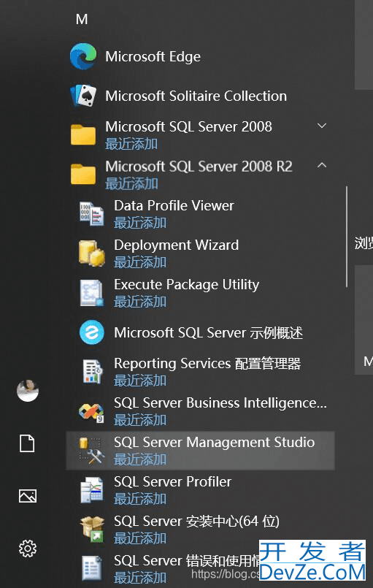Jump to letter M section header
Viewport: 373px width, 588px height.
click(x=82, y=19)
